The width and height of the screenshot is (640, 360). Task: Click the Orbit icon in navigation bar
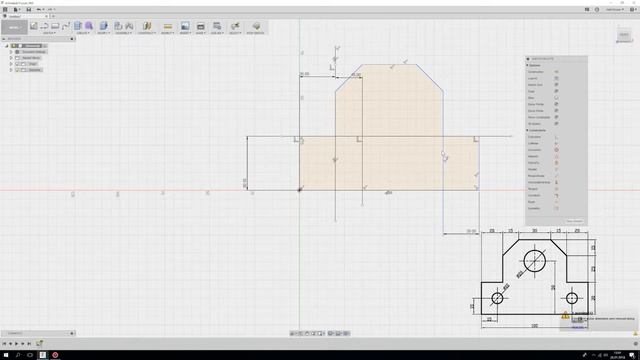[x=293, y=333]
